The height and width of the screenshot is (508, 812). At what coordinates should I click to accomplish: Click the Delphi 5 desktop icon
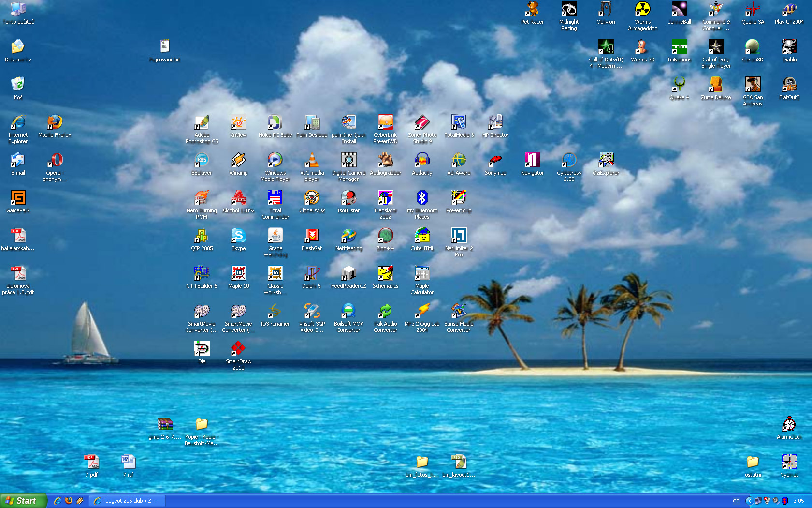click(312, 274)
